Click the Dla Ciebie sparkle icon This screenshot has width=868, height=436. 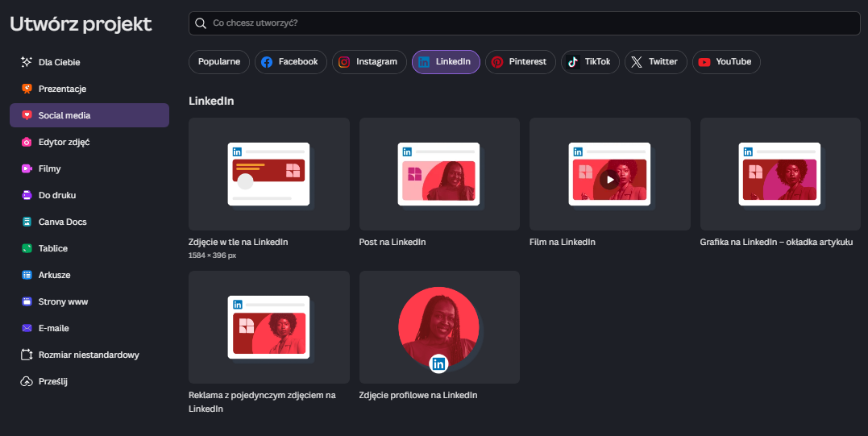click(27, 62)
